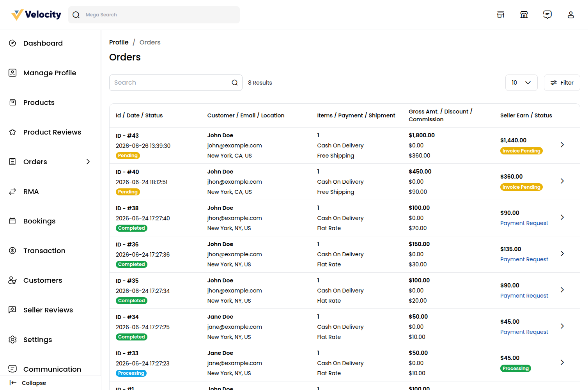Image resolution: width=588 pixels, height=390 pixels.
Task: Click the orders Search input field
Action: point(176,83)
